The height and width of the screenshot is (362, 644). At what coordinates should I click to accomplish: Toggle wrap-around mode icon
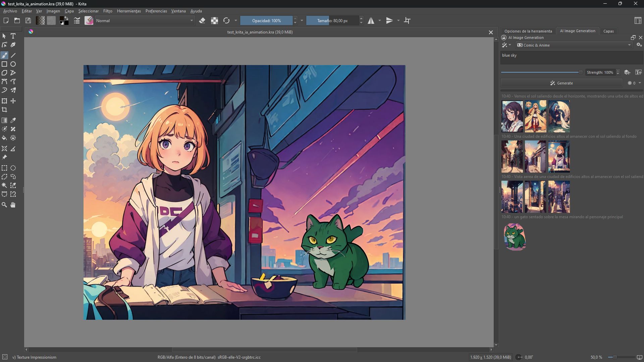(407, 21)
